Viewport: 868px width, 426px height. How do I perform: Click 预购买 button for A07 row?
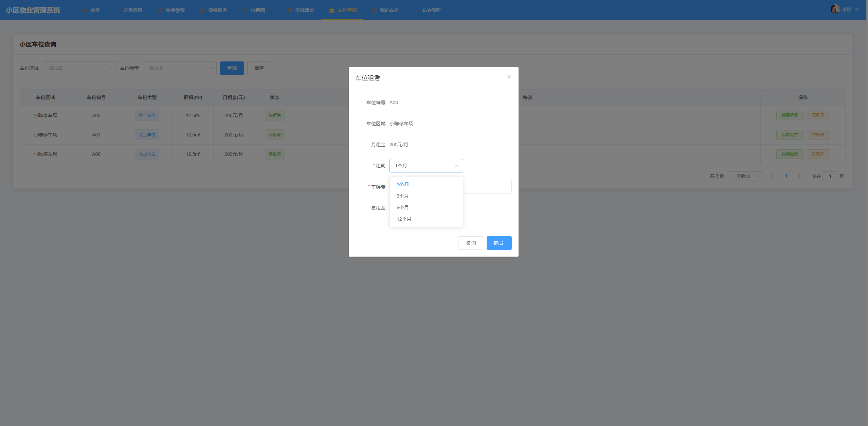[818, 135]
